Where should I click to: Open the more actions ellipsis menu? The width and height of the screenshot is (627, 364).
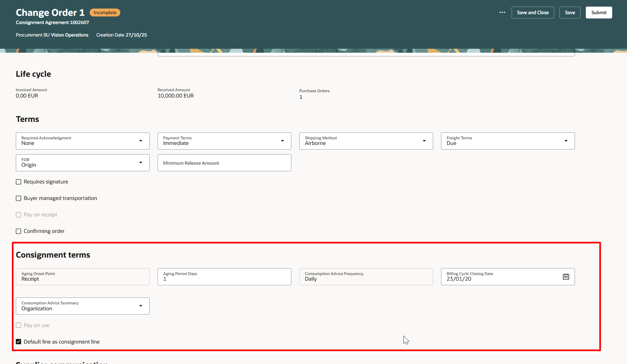coord(502,12)
